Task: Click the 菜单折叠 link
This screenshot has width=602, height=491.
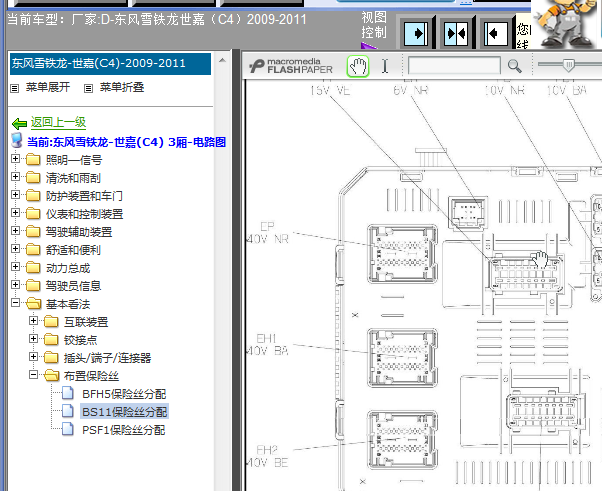Action: (x=122, y=87)
